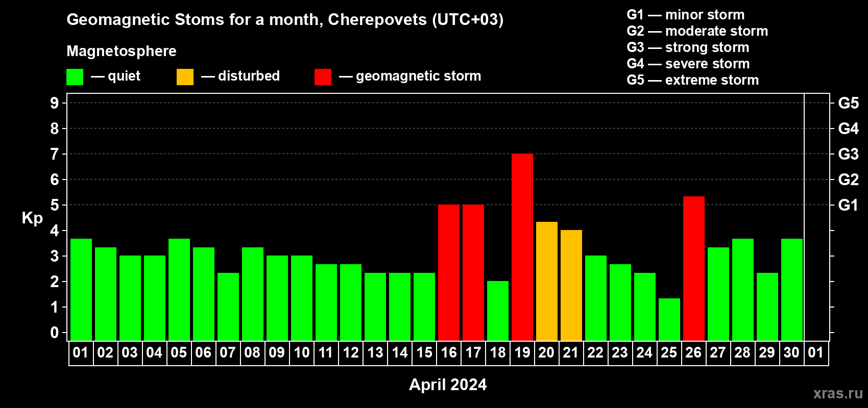The width and height of the screenshot is (868, 408).
Task: Click the 'G4 — severe storm' legend line
Action: tap(688, 64)
